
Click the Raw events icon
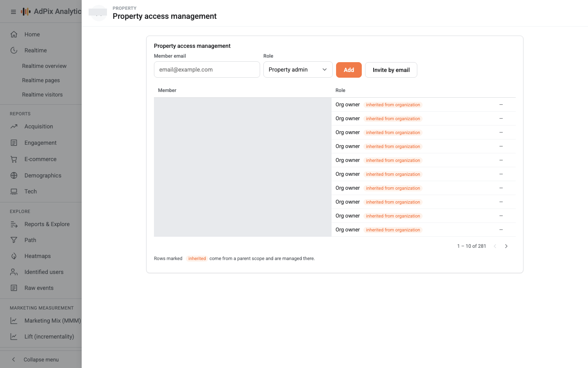click(x=14, y=288)
